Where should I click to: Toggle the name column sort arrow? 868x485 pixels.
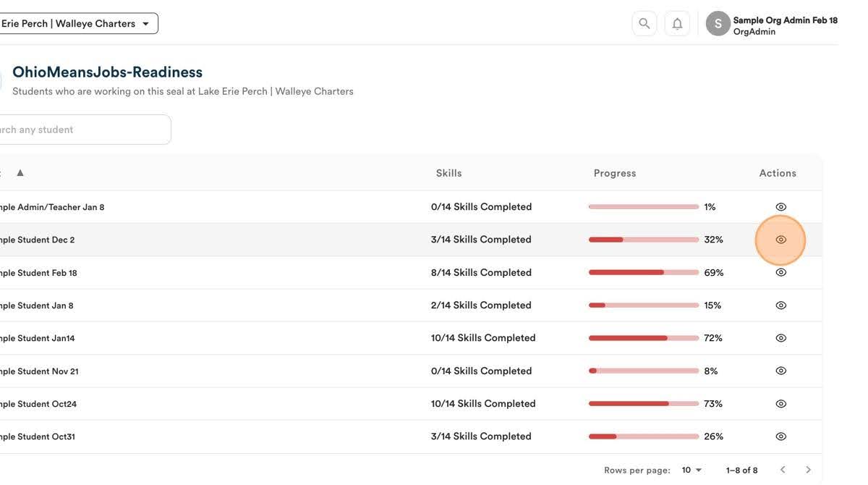click(x=20, y=172)
